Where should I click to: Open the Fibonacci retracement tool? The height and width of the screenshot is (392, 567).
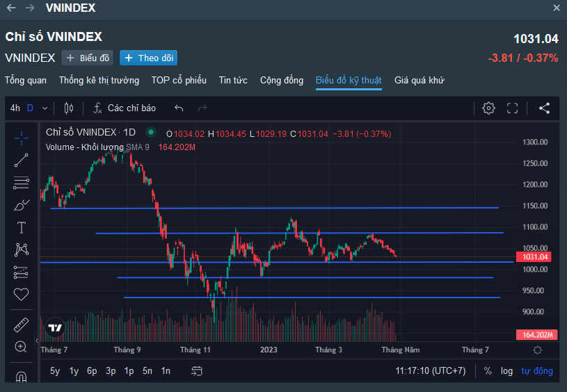[22, 183]
